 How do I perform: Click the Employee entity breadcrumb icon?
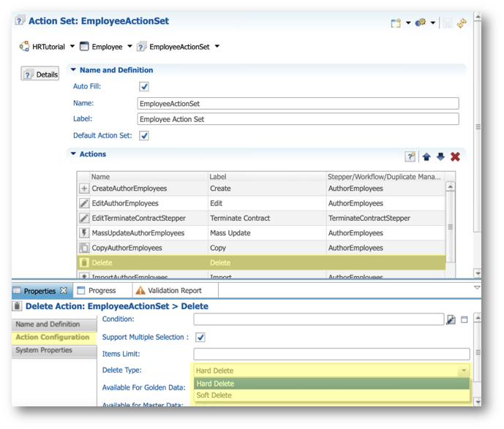[84, 46]
